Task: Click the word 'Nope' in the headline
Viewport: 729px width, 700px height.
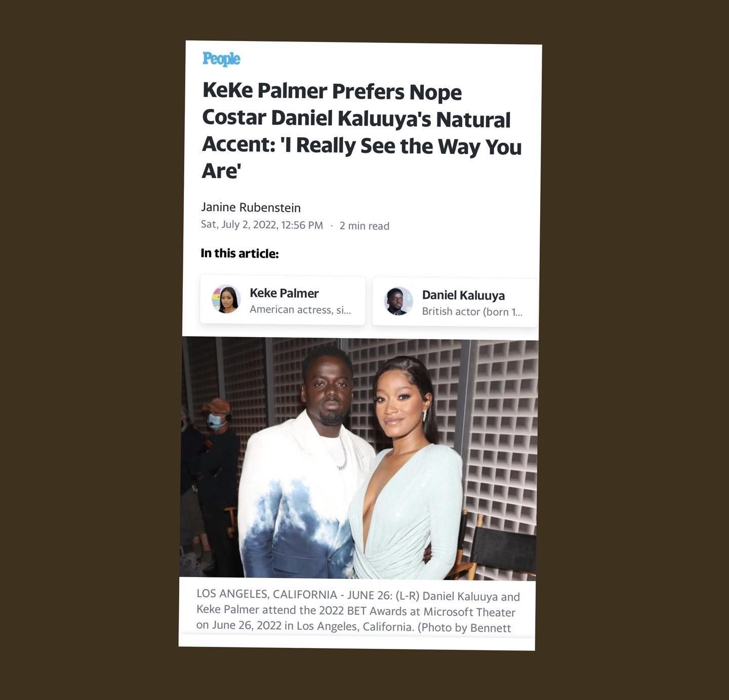Action: tap(435, 92)
